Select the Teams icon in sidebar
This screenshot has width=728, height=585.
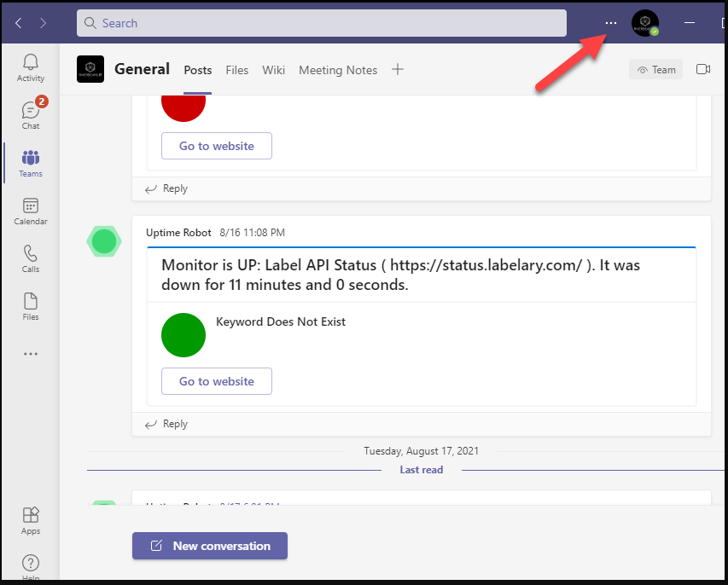pos(31,163)
